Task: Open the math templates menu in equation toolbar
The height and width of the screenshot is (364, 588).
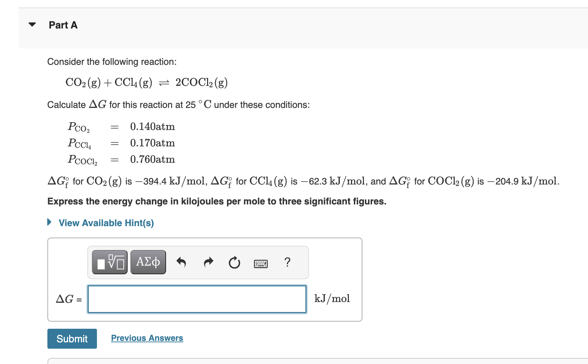Action: (x=109, y=262)
